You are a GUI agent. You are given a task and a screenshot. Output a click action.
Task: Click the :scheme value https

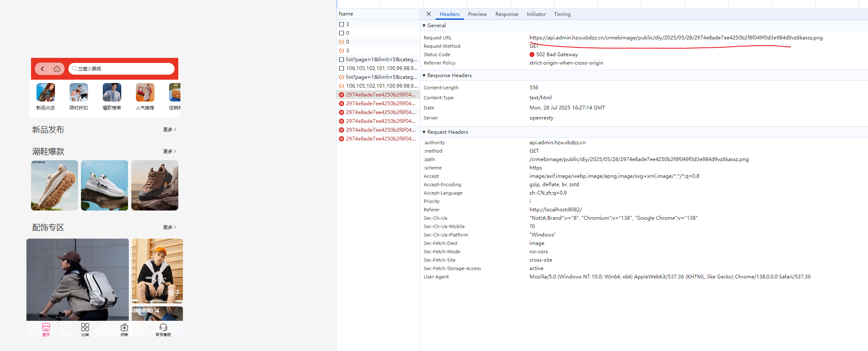(x=535, y=168)
